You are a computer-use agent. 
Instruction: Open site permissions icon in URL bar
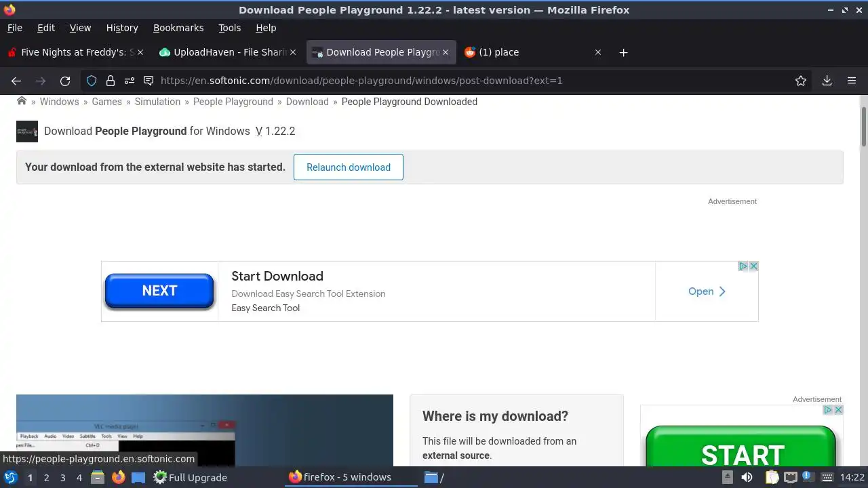coord(130,81)
